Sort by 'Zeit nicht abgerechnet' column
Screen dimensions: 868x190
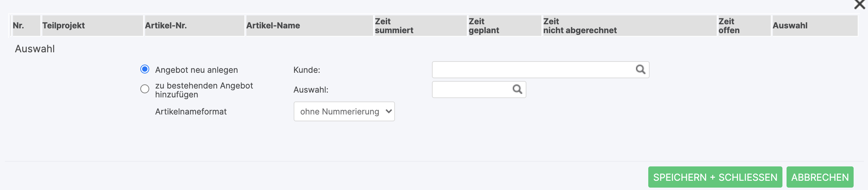(580, 26)
